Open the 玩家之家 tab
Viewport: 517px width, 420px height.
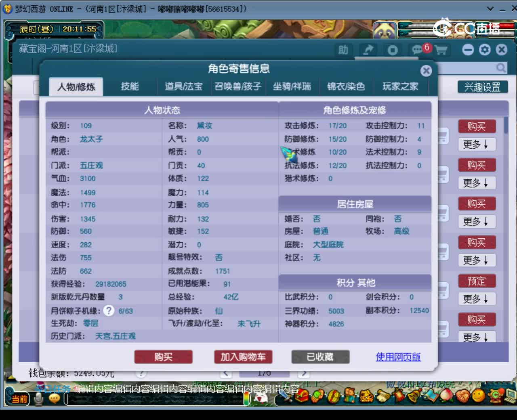coord(400,86)
